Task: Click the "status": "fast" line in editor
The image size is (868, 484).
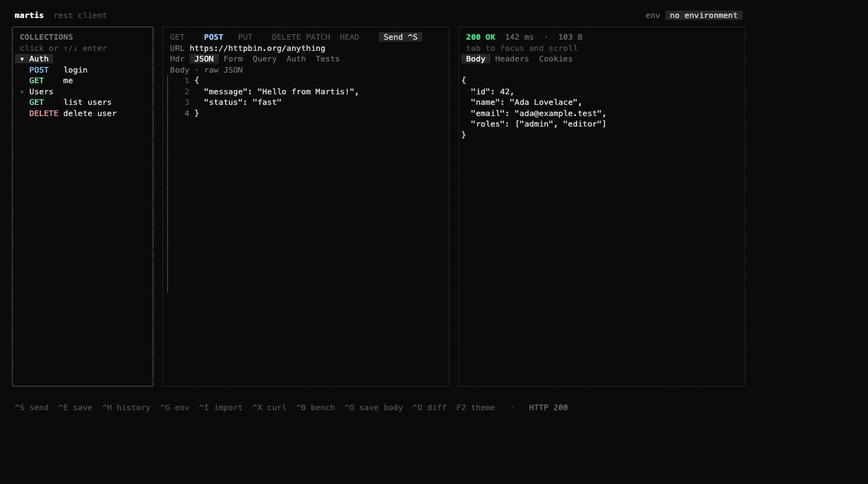Action: point(242,102)
